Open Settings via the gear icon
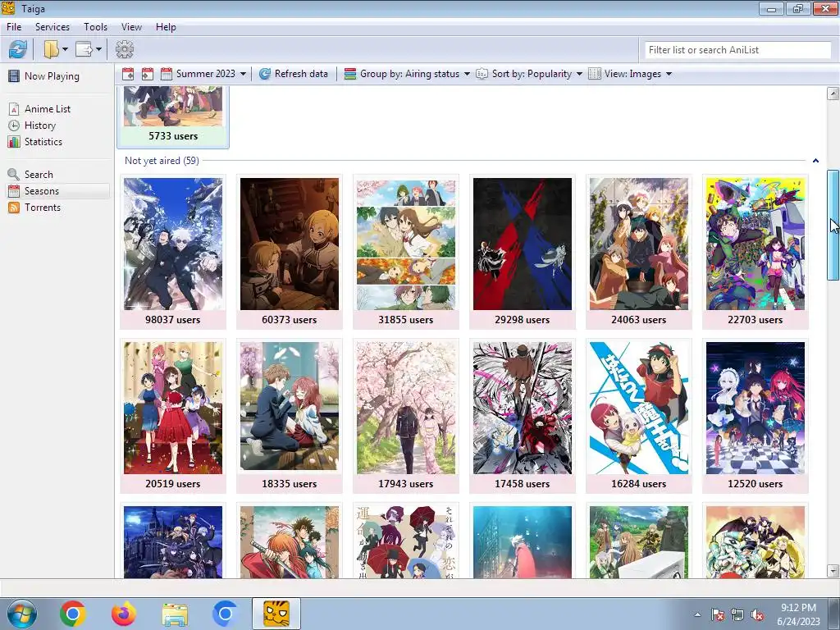Screen dimensions: 840x630 (x=125, y=50)
